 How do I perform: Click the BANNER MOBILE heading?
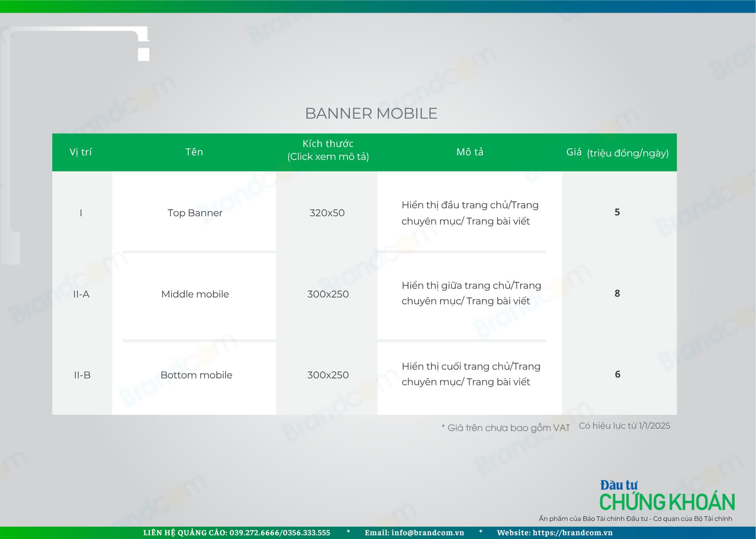[371, 113]
